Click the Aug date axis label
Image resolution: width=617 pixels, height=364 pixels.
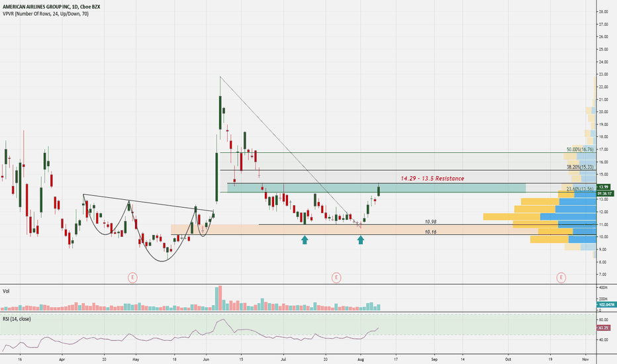click(360, 359)
